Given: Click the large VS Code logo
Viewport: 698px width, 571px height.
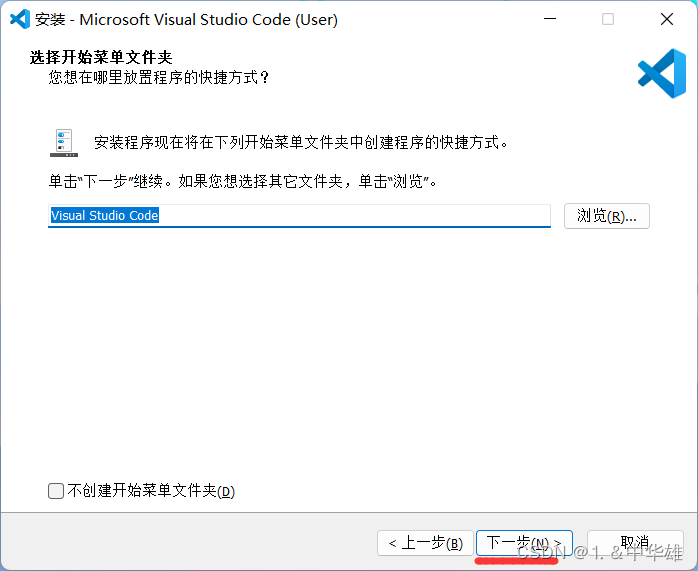Looking at the screenshot, I should 662,73.
